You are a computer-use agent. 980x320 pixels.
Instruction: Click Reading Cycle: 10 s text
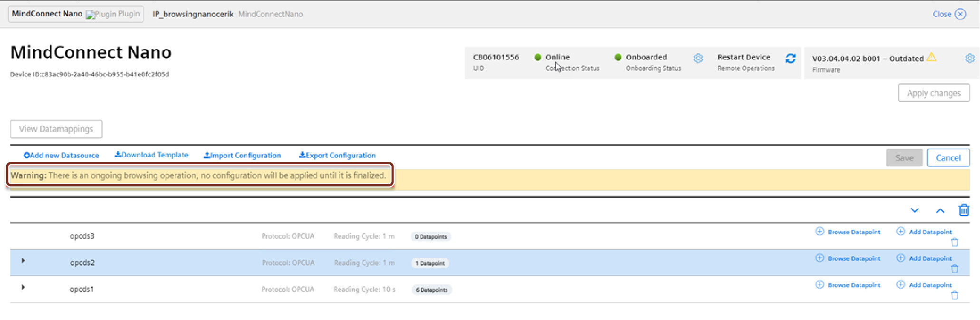(x=365, y=289)
